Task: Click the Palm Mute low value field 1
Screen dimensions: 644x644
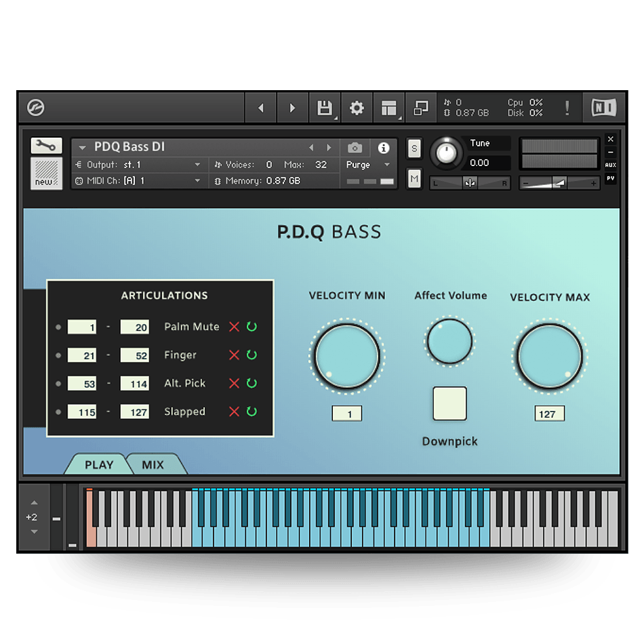Action: [x=82, y=327]
